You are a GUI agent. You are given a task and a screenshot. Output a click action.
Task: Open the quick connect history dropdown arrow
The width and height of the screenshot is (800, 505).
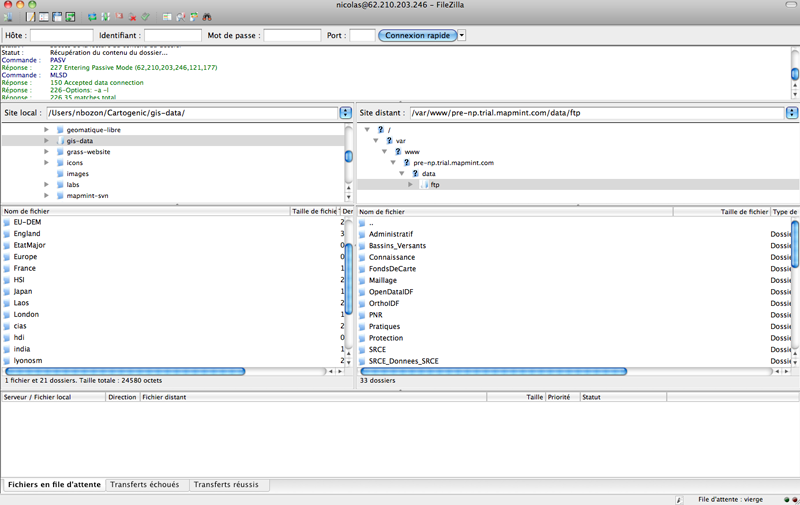[x=462, y=35]
